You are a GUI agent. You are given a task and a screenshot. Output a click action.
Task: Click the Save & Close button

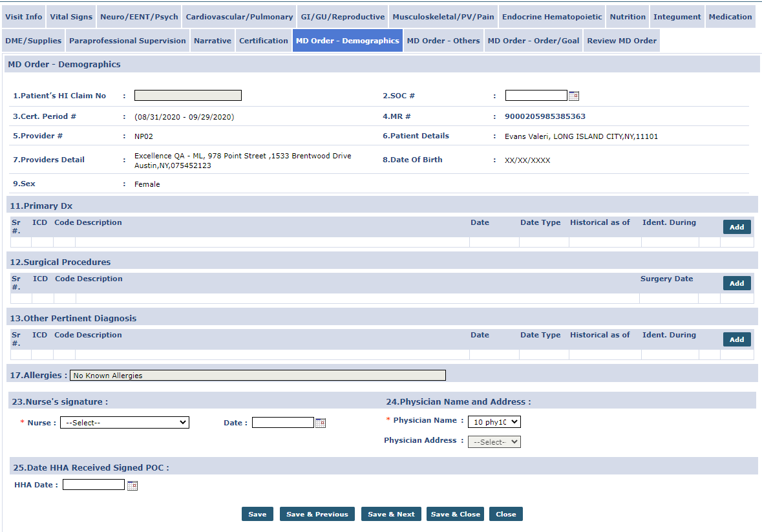[x=455, y=514]
